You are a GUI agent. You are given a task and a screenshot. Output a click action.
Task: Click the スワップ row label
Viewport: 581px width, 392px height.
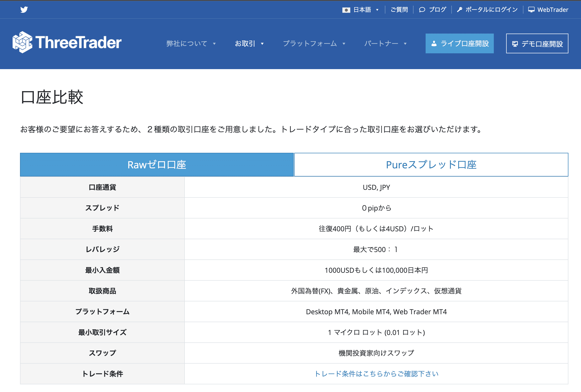pos(102,353)
